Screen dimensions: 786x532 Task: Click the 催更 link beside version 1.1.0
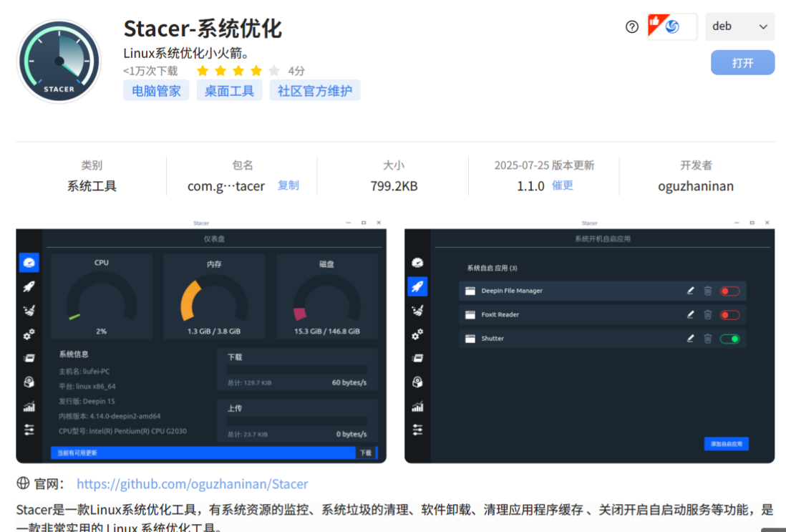click(563, 185)
